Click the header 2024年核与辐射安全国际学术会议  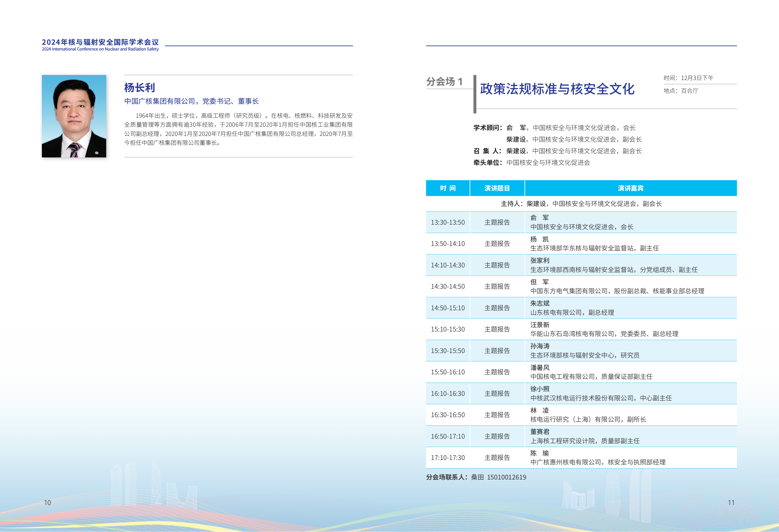coord(100,42)
